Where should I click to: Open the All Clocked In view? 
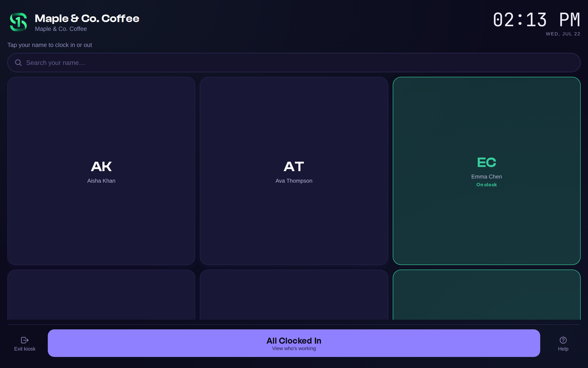294,343
